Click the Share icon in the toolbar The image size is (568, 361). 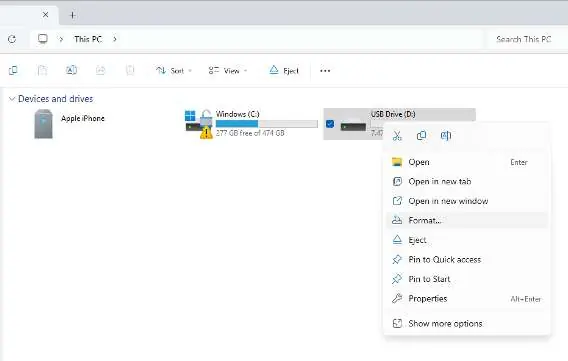(x=100, y=70)
